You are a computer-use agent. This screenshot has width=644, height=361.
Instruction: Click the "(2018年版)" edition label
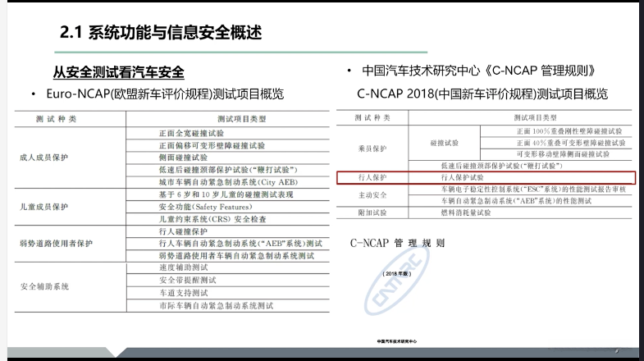tap(397, 274)
